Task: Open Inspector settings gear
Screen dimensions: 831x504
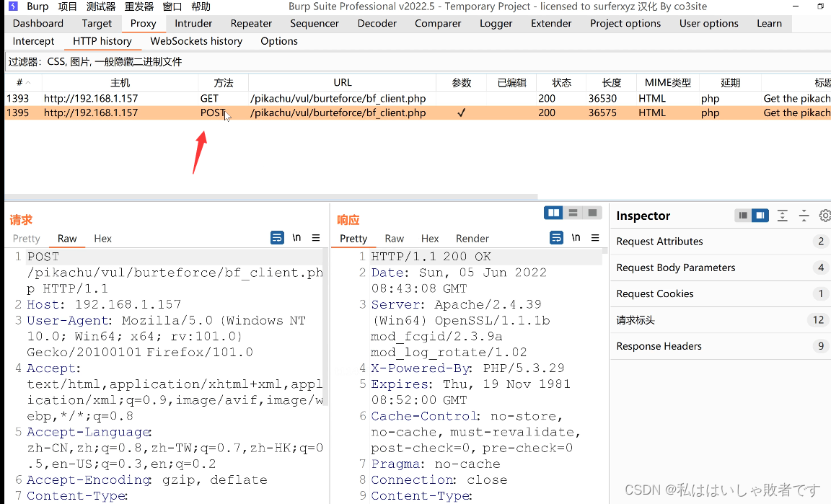Action: click(x=825, y=216)
